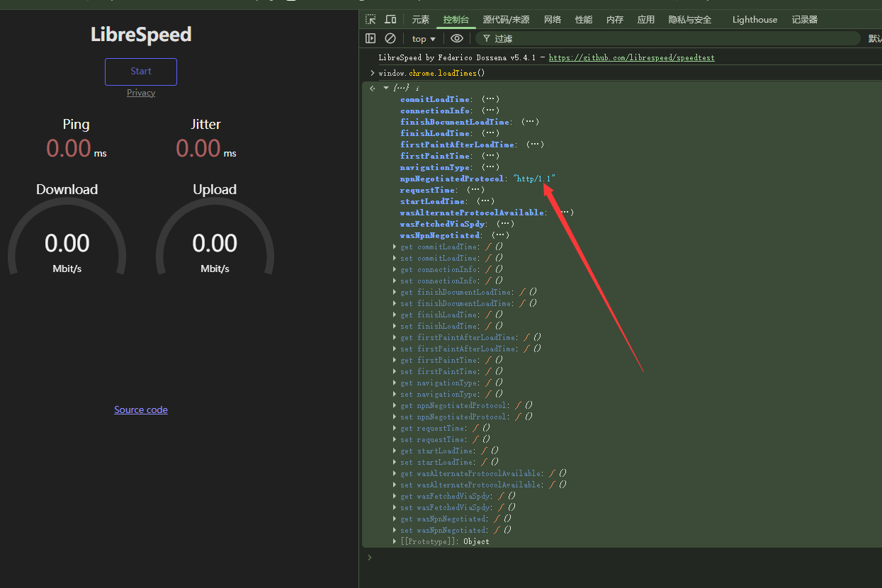Evaluate the commitLoadTime (…) value
Viewport: 882px width, 588px height.
pyautogui.click(x=490, y=99)
